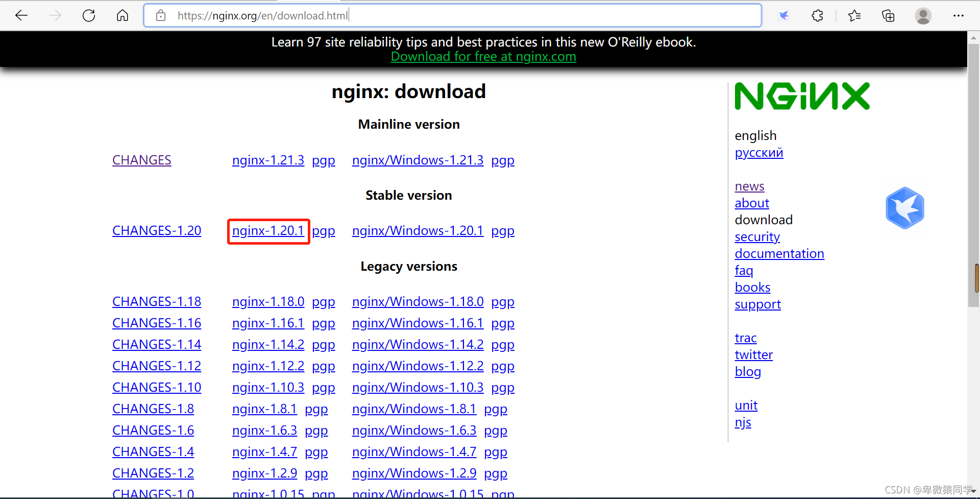Open CHANGES-1.16 link

[157, 323]
